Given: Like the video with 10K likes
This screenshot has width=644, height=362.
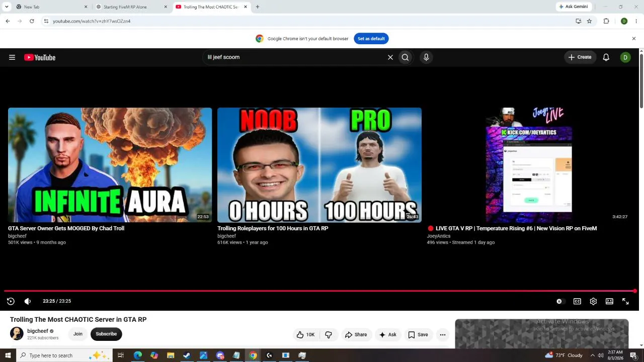Looking at the screenshot, I should point(306,335).
